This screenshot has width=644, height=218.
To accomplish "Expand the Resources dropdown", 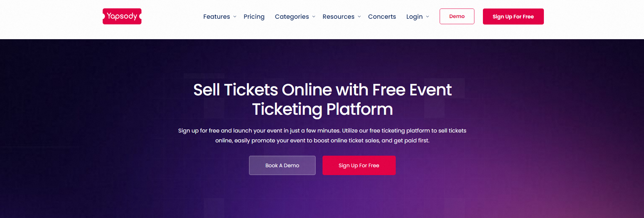I will (338, 16).
